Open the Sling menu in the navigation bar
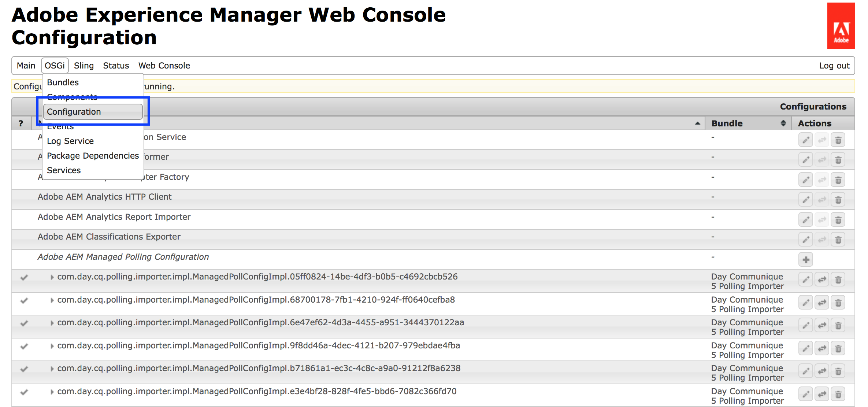 84,66
